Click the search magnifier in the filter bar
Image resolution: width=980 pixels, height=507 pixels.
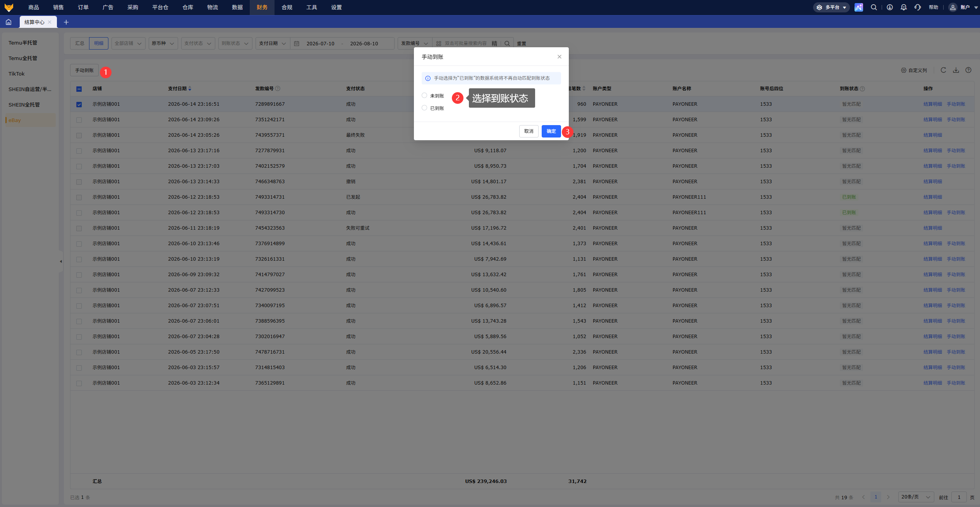[507, 43]
